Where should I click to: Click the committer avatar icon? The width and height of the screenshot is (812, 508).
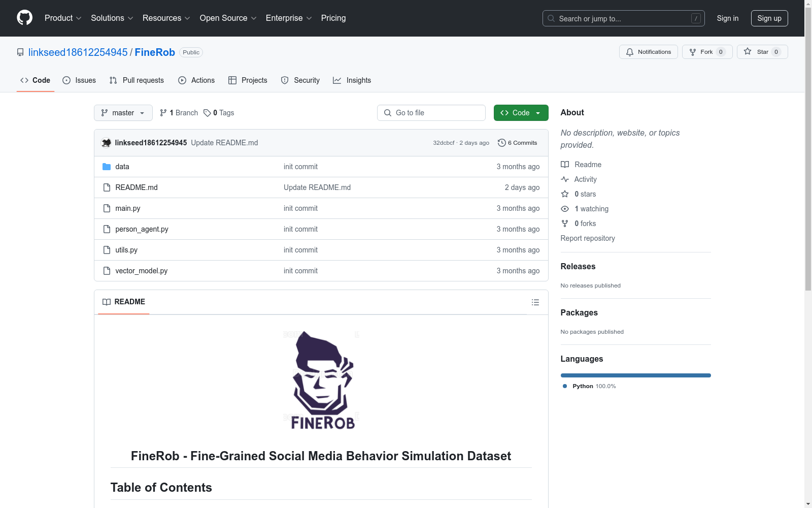click(106, 143)
